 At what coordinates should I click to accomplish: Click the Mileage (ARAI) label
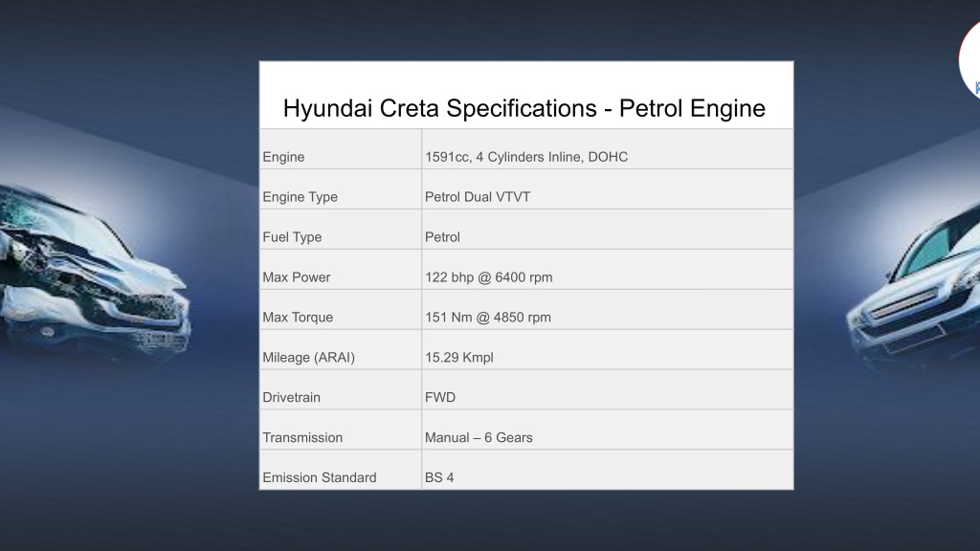(x=309, y=358)
